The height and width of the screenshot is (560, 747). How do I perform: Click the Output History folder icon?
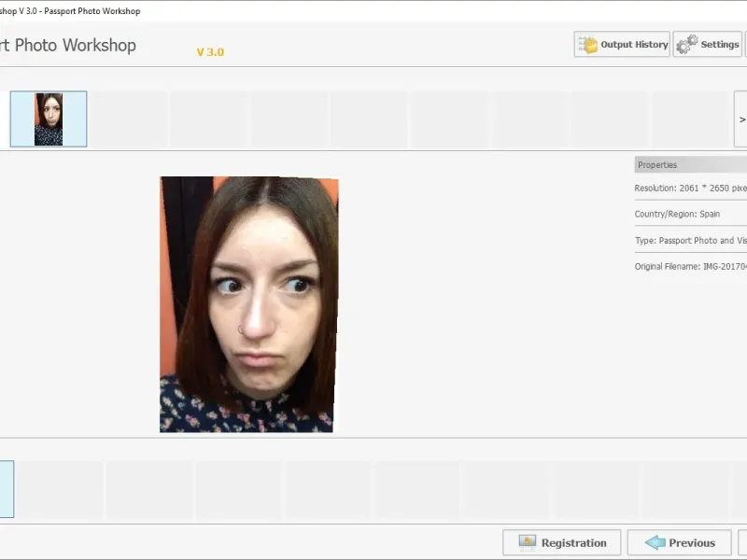pos(588,45)
